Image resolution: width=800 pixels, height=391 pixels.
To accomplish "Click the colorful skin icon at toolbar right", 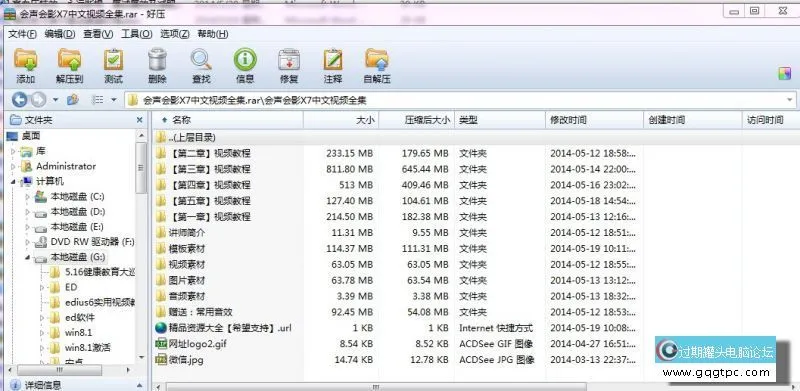I will point(784,73).
